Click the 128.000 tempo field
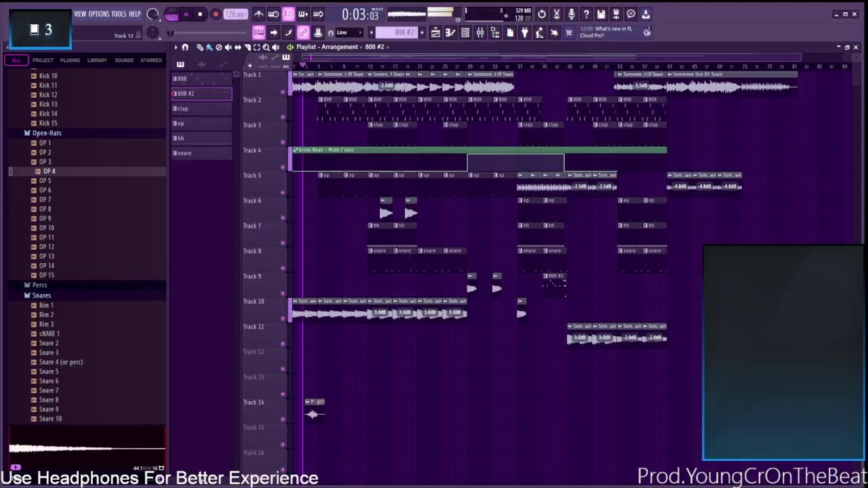 235,14
